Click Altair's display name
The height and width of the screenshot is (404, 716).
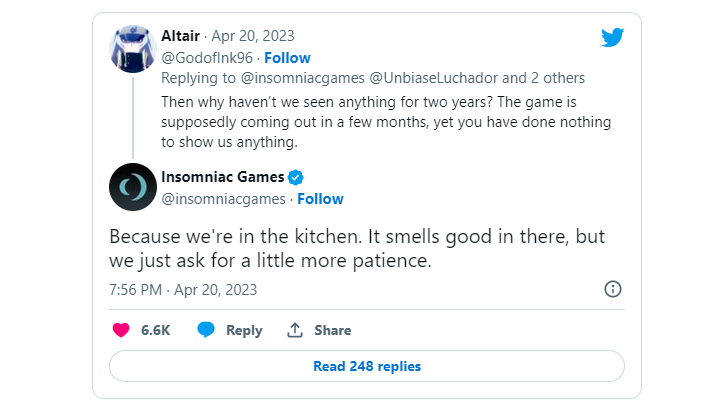pyautogui.click(x=180, y=36)
